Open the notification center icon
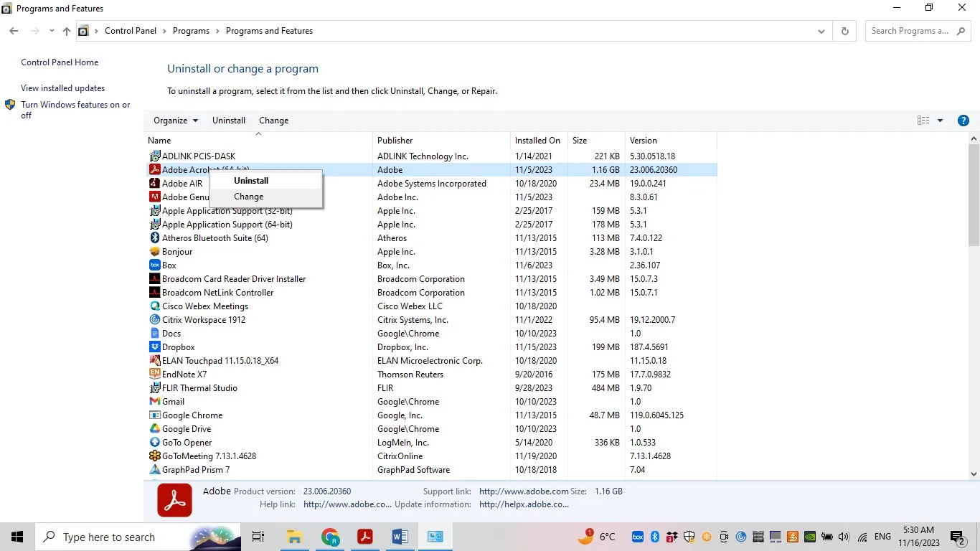This screenshot has width=980, height=551. [958, 537]
